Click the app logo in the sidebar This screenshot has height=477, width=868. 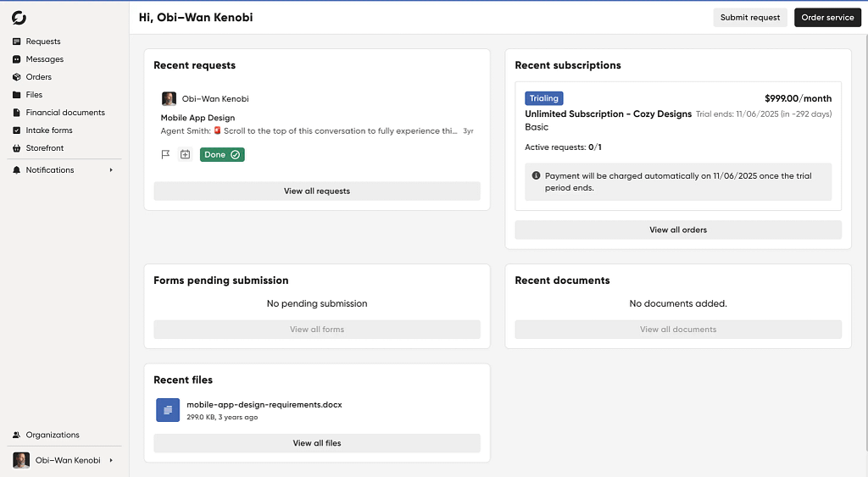(x=19, y=18)
